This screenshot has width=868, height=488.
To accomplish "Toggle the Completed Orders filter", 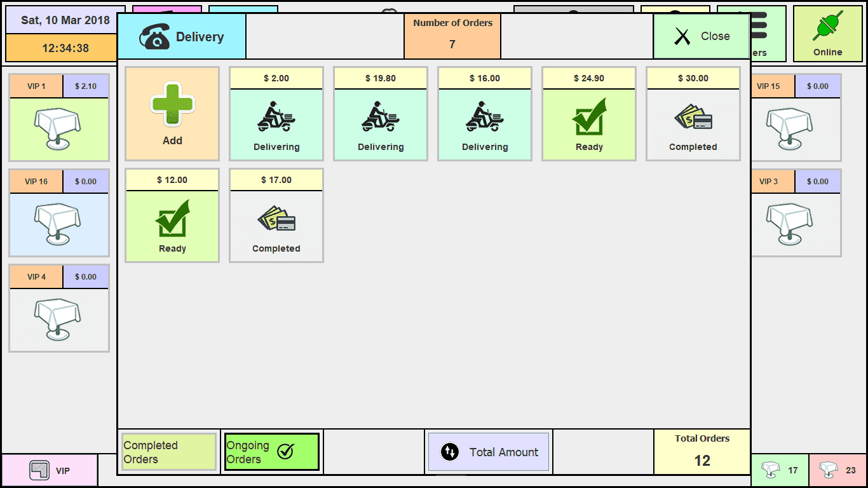I will click(169, 452).
